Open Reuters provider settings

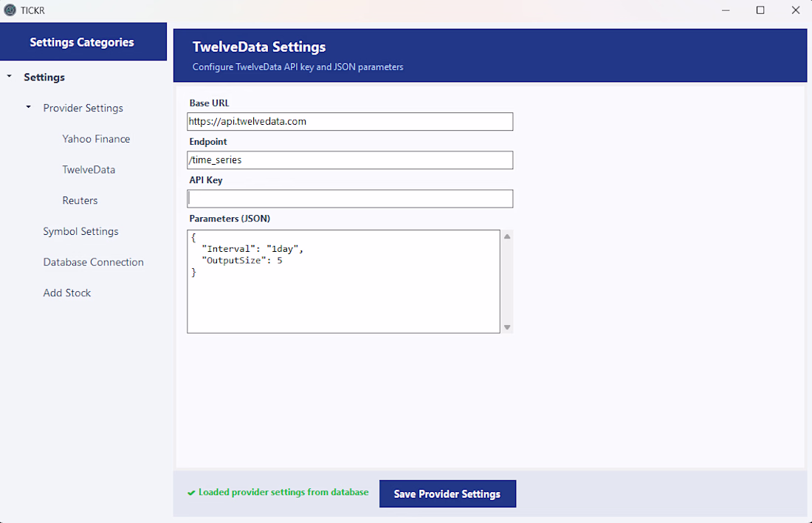coord(80,200)
